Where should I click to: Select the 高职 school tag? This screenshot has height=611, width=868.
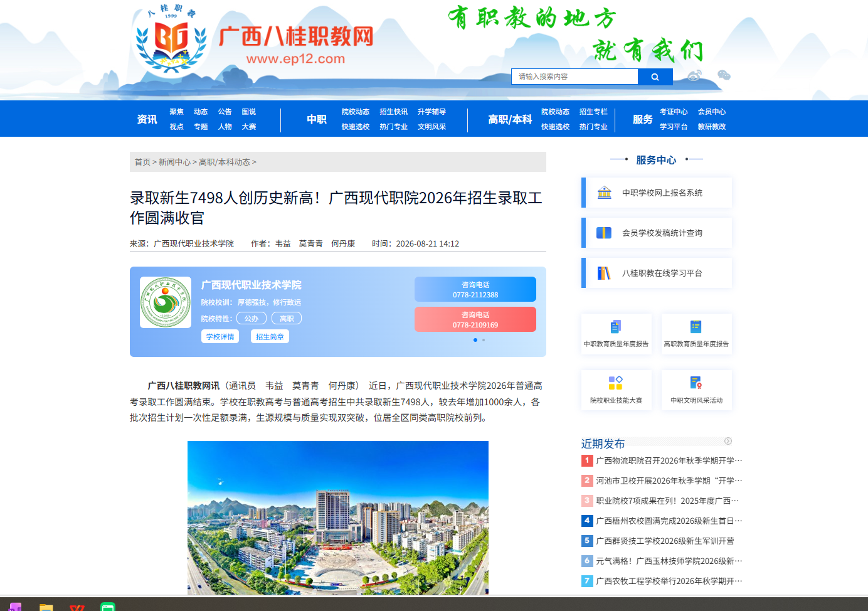(x=287, y=319)
